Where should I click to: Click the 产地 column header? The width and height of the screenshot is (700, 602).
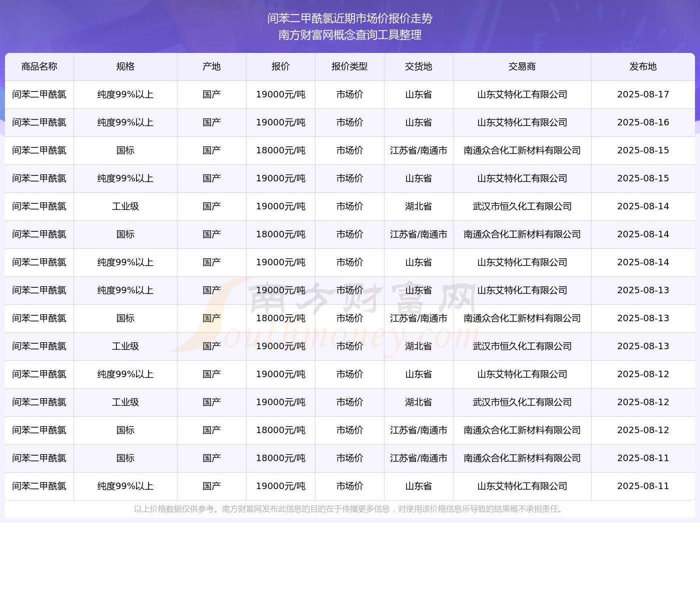(212, 66)
